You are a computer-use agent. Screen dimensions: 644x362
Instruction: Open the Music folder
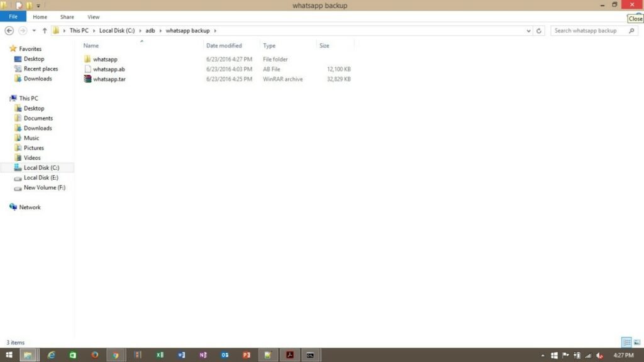31,138
